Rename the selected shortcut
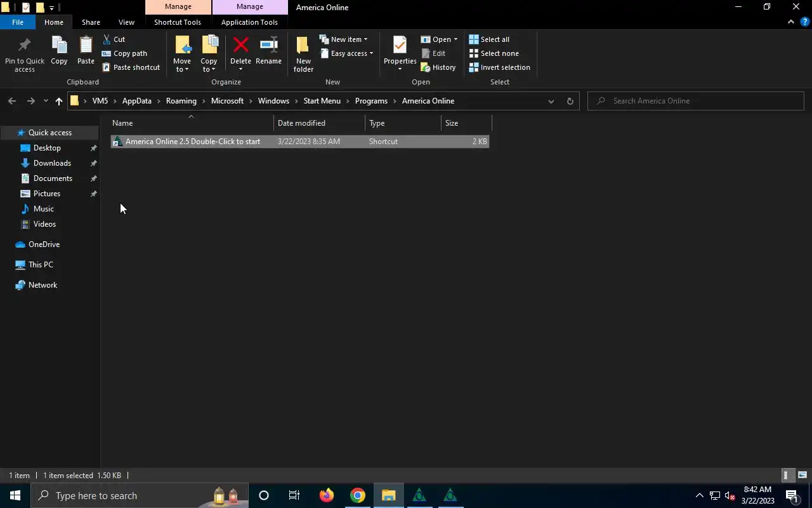Viewport: 812px width, 508px height. click(268, 51)
